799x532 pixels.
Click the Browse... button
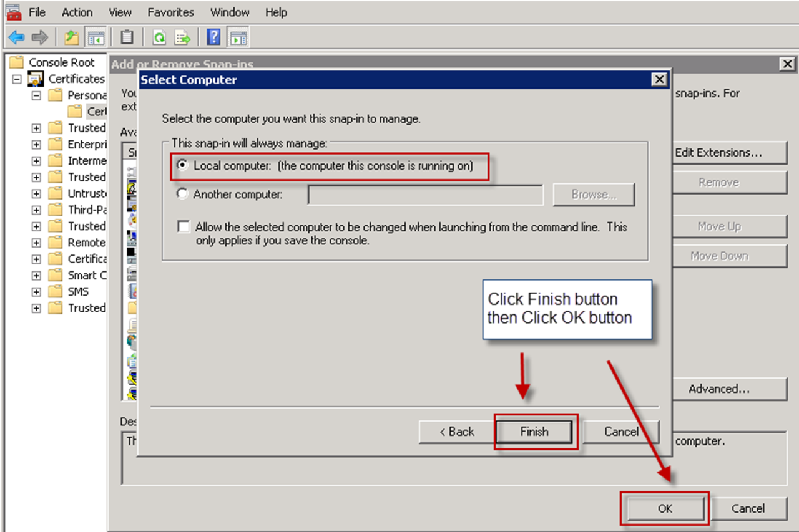594,195
